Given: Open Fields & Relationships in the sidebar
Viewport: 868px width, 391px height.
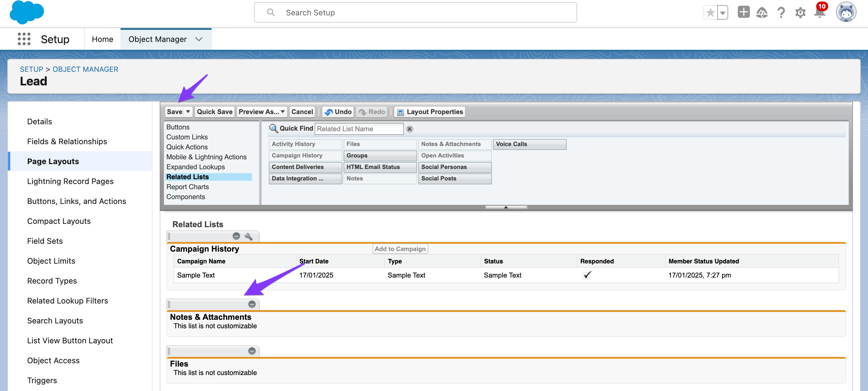Looking at the screenshot, I should pos(67,141).
